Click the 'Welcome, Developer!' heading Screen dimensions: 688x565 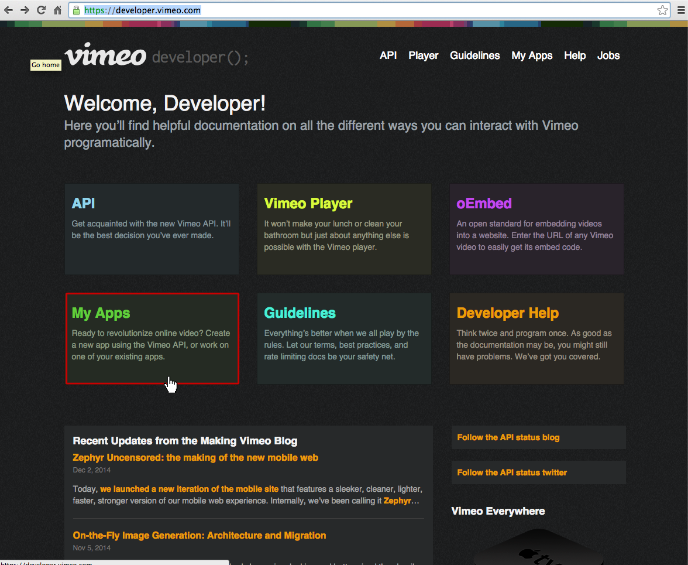pyautogui.click(x=165, y=104)
